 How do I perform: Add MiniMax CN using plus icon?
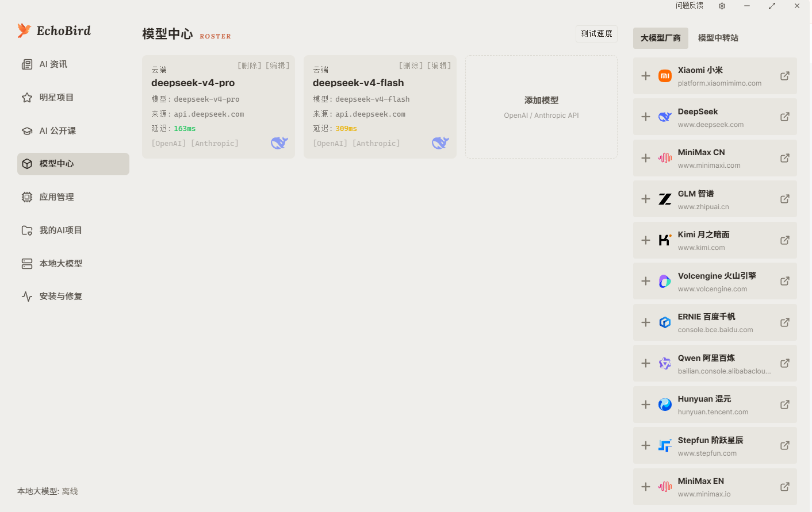click(x=646, y=158)
